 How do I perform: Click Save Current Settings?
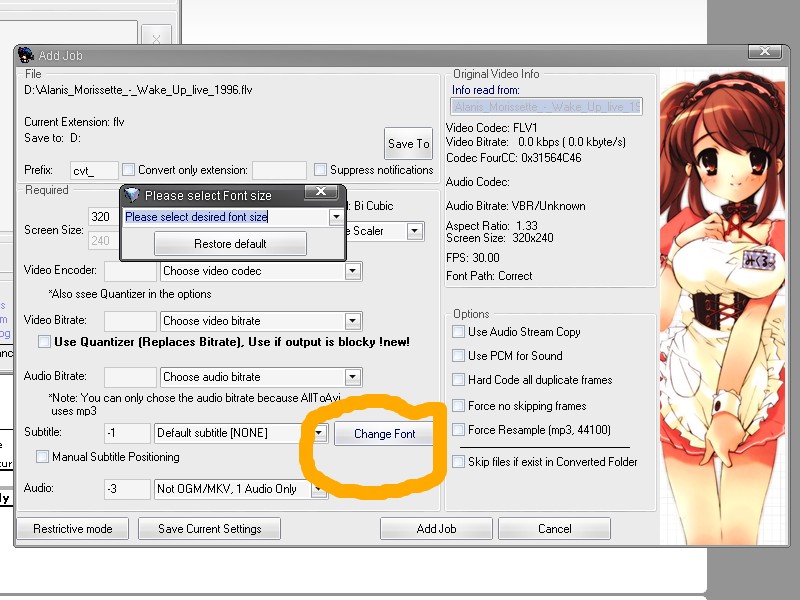(209, 529)
